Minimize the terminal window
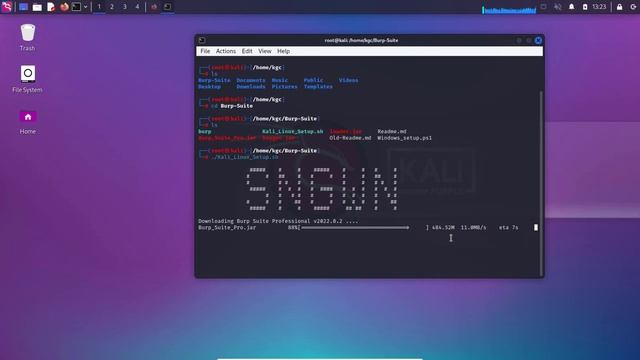Image resolution: width=640 pixels, height=360 pixels. point(519,40)
